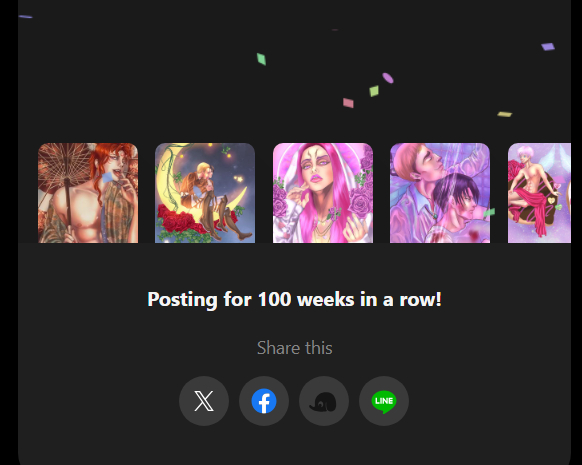The height and width of the screenshot is (465, 582).
Task: Click the "Posting for 100 weeks in a row!" heading
Action: coord(294,299)
